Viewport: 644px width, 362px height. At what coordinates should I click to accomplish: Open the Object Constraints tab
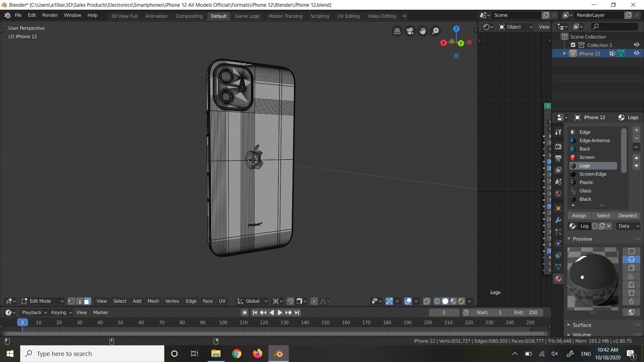click(558, 255)
